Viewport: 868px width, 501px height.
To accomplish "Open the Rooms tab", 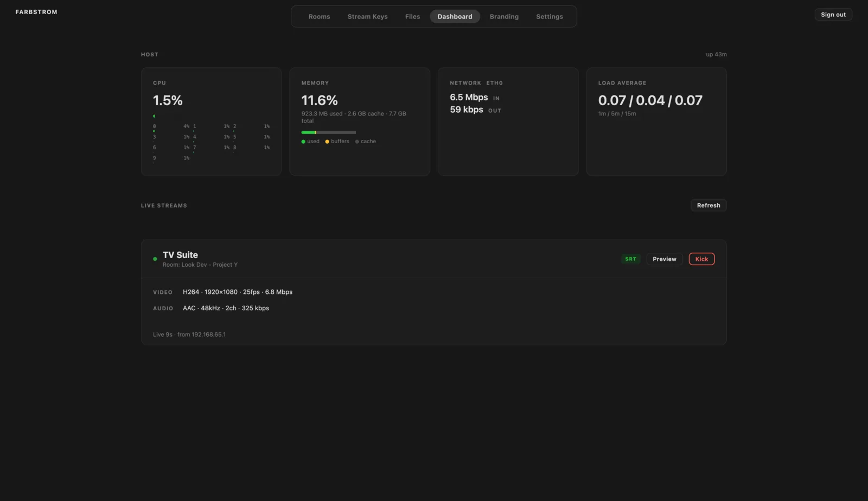I will (x=319, y=17).
